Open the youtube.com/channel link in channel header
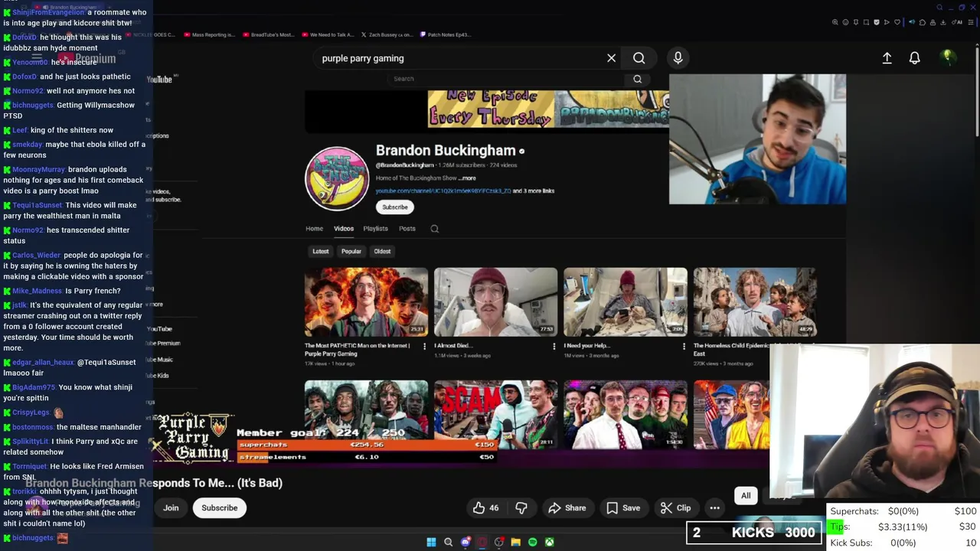 (443, 191)
